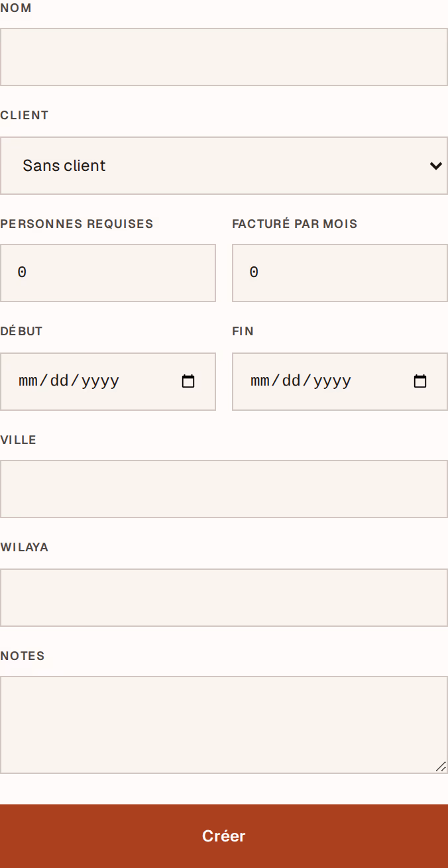The image size is (448, 868).
Task: Submit the form with the Créer button
Action: tap(224, 836)
